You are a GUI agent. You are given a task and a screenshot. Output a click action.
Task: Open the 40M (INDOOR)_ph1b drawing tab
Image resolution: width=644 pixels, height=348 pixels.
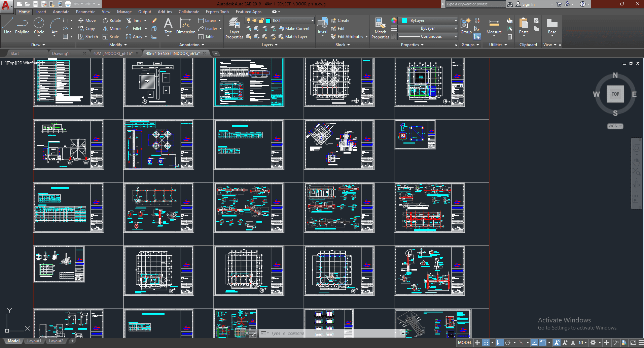click(x=112, y=54)
